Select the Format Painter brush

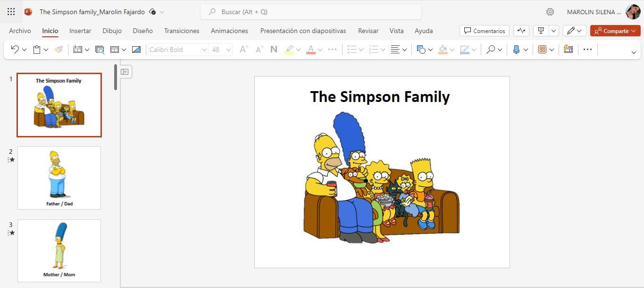[59, 49]
